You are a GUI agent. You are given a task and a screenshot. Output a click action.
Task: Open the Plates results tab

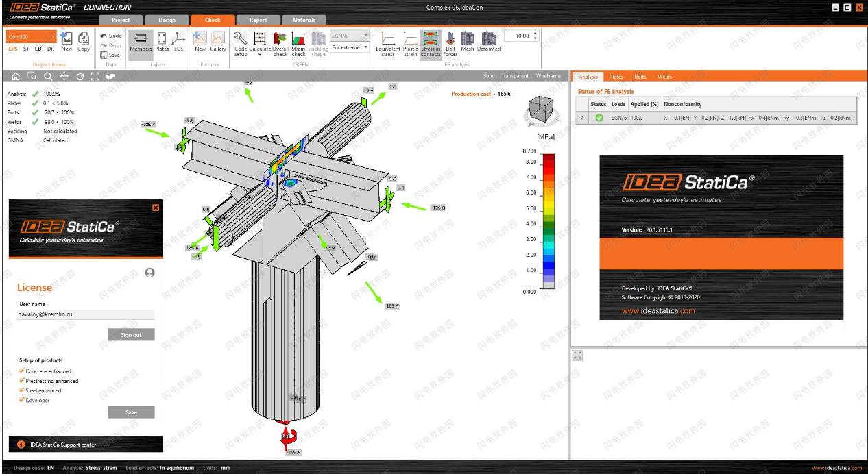616,77
